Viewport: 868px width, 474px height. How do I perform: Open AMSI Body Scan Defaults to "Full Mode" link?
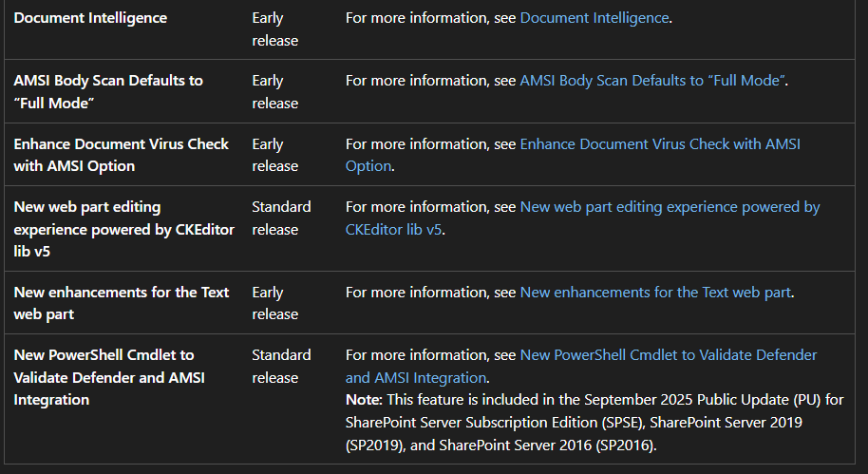tap(652, 81)
